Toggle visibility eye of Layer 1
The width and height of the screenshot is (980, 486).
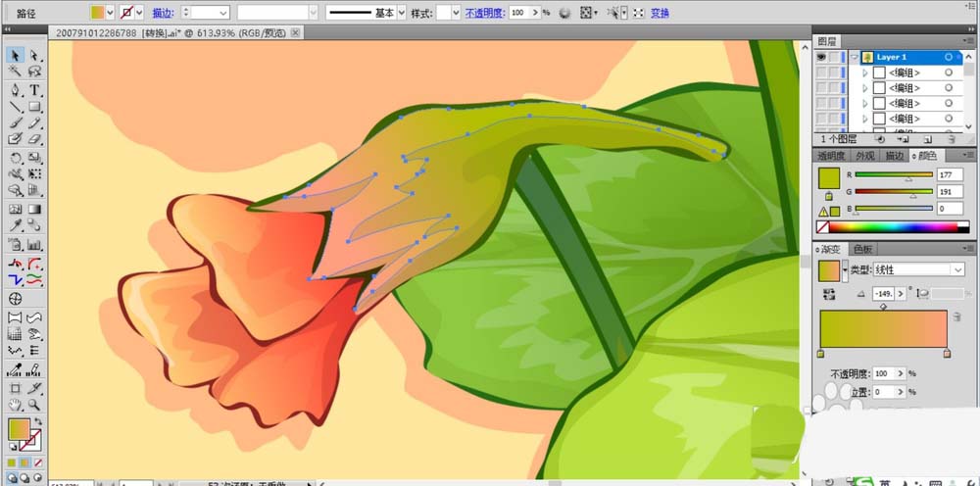(822, 57)
